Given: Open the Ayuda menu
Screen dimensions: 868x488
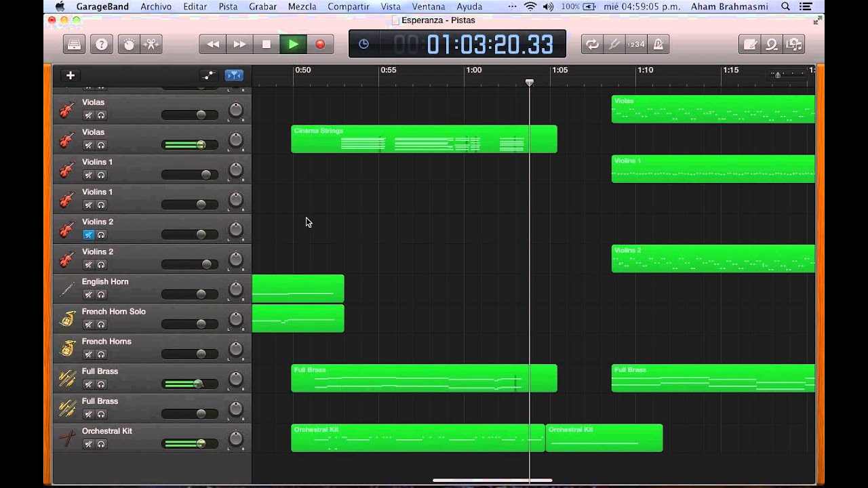Looking at the screenshot, I should click(x=469, y=7).
